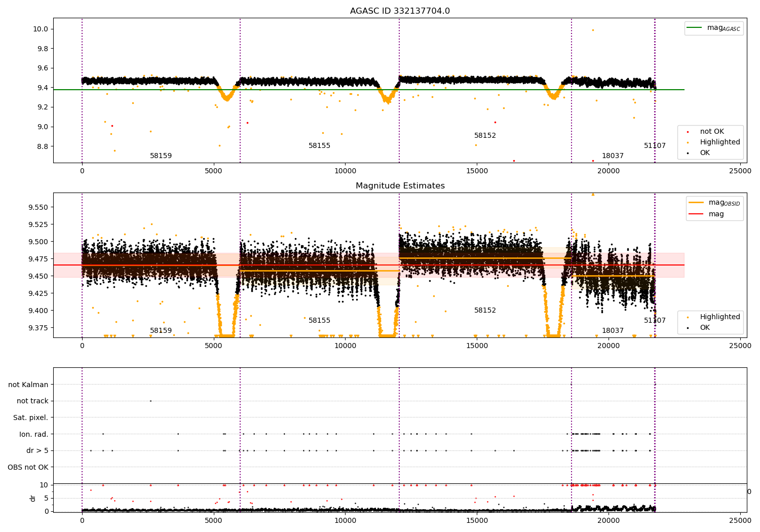Viewport: 760px width, 532px height.
Task: Click the 'Sat. pixel.' axis label
Action: pyautogui.click(x=31, y=417)
